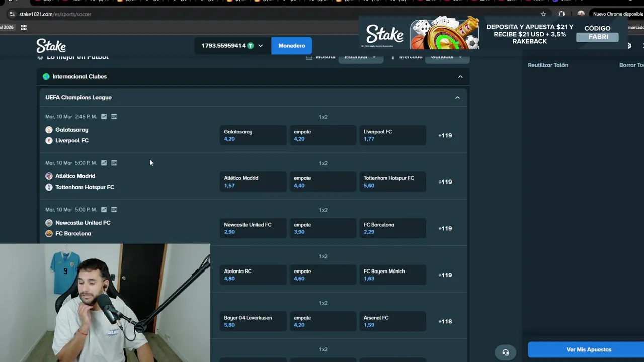
Task: Select empate odds 4,40 for Atlético match
Action: (x=323, y=182)
